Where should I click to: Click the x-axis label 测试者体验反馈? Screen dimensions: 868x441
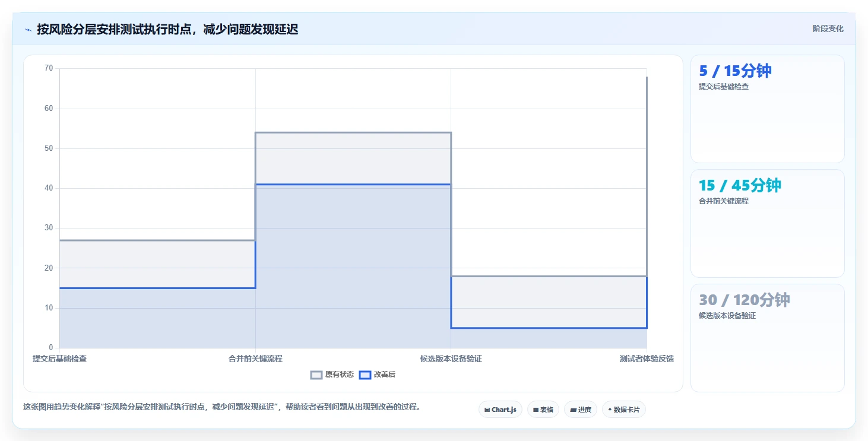point(647,358)
